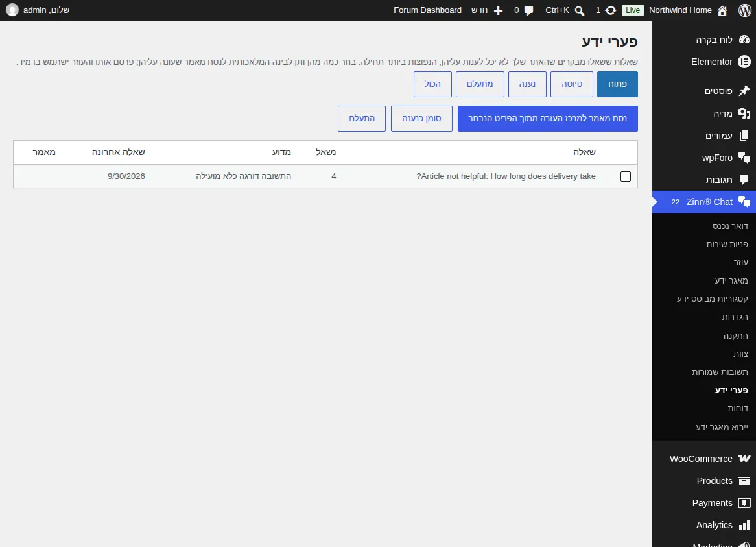Click the admin avatar icon
The width and height of the screenshot is (756, 547).
[x=12, y=10]
